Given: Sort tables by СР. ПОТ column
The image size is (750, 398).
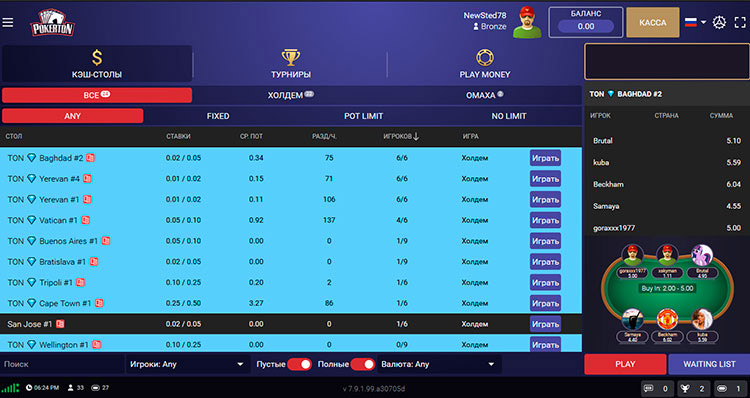Looking at the screenshot, I should pos(251,136).
